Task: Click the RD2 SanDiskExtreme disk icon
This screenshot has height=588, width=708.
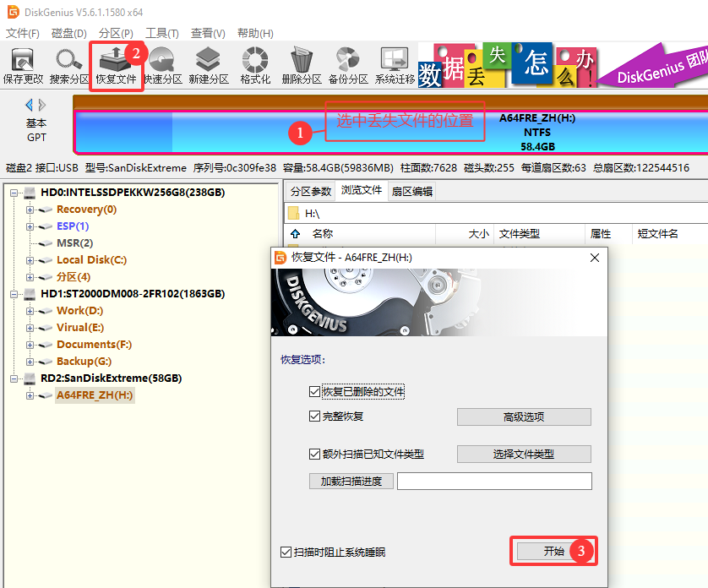Action: pyautogui.click(x=30, y=378)
